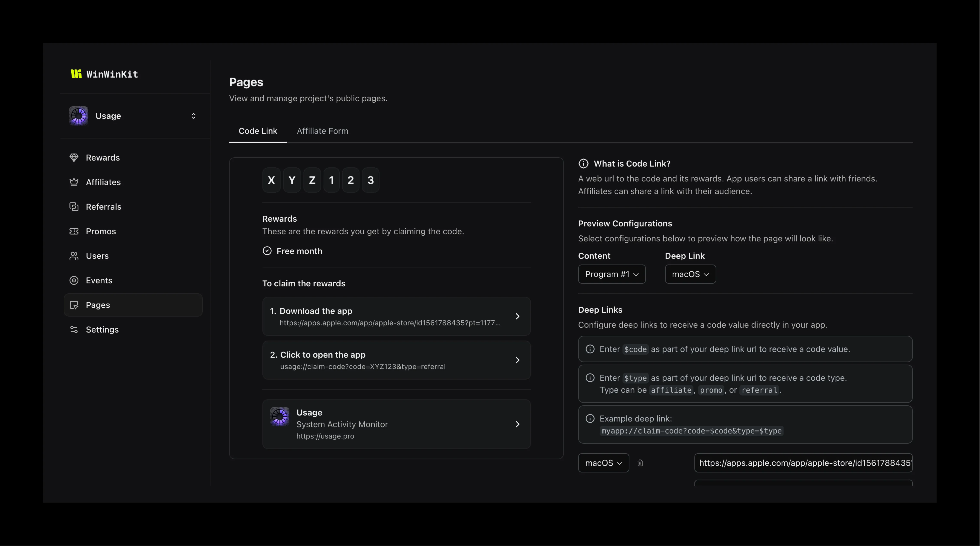Edit the Apple Store URL field
This screenshot has height=546, width=980.
pos(803,463)
